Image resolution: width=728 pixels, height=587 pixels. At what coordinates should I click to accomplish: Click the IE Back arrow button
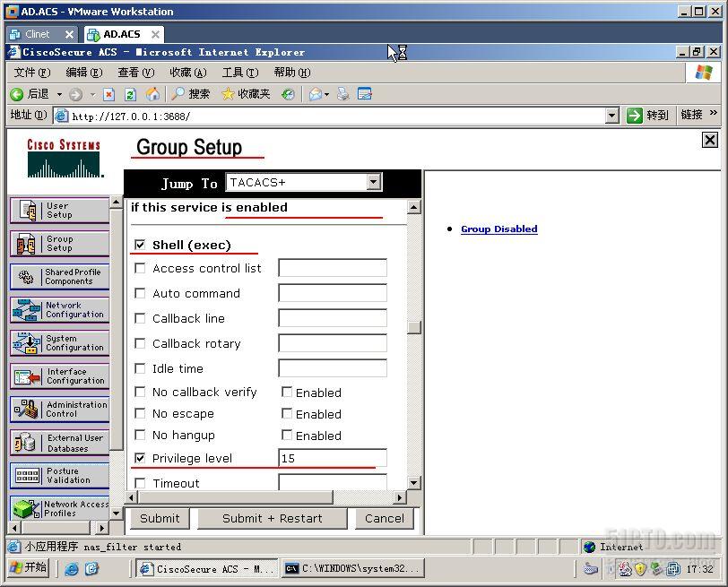(x=17, y=94)
